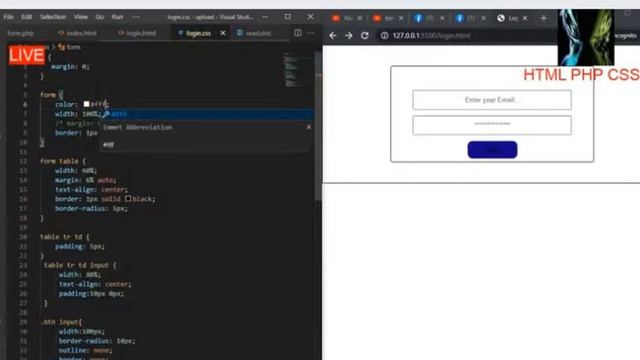Accept the #fff Emmet suggestion

207,114
